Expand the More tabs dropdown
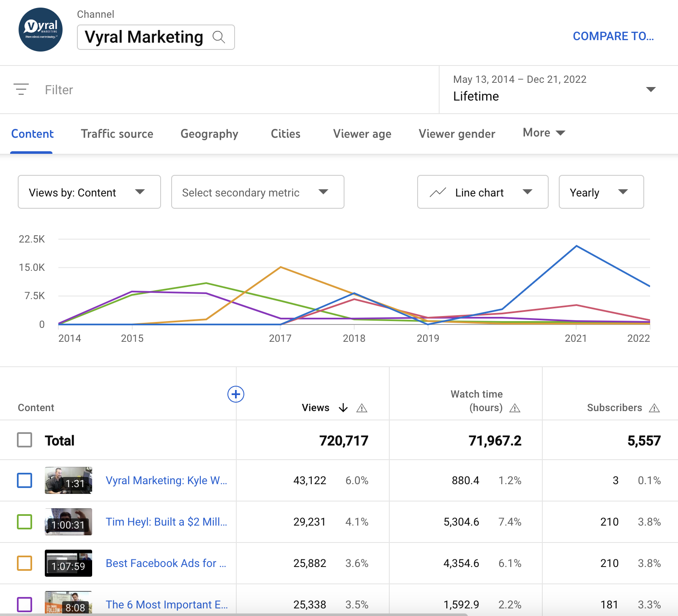Viewport: 678px width, 616px height. pos(544,133)
